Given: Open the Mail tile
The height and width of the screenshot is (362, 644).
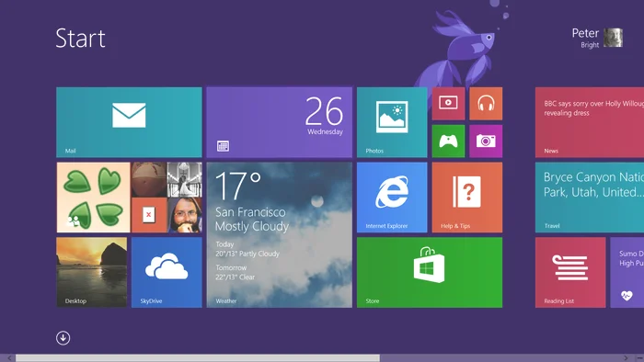Looking at the screenshot, I should 129,122.
